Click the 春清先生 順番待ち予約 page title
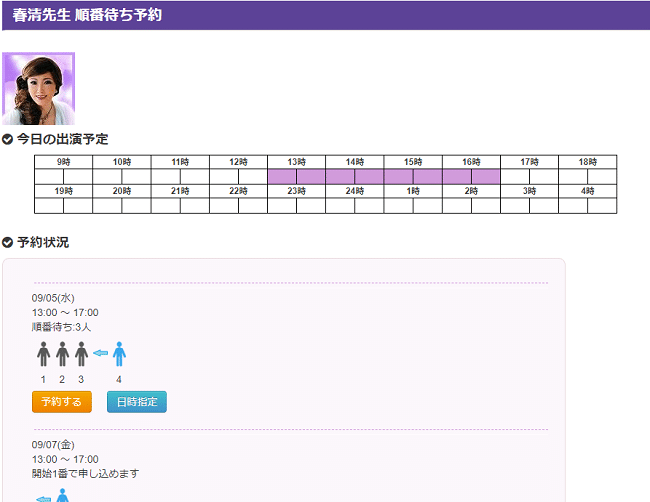 click(87, 15)
